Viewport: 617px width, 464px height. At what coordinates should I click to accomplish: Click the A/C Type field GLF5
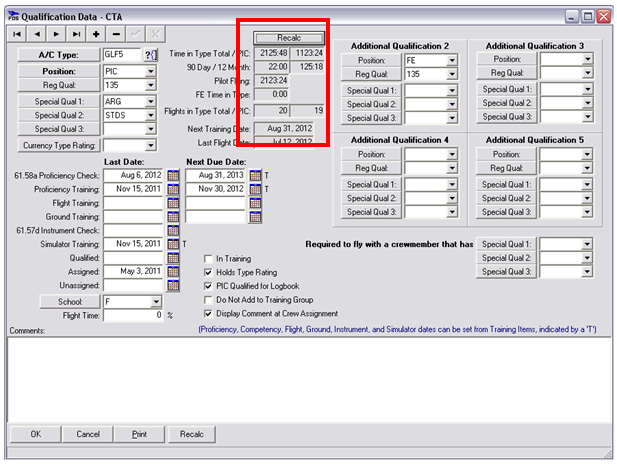pos(122,55)
